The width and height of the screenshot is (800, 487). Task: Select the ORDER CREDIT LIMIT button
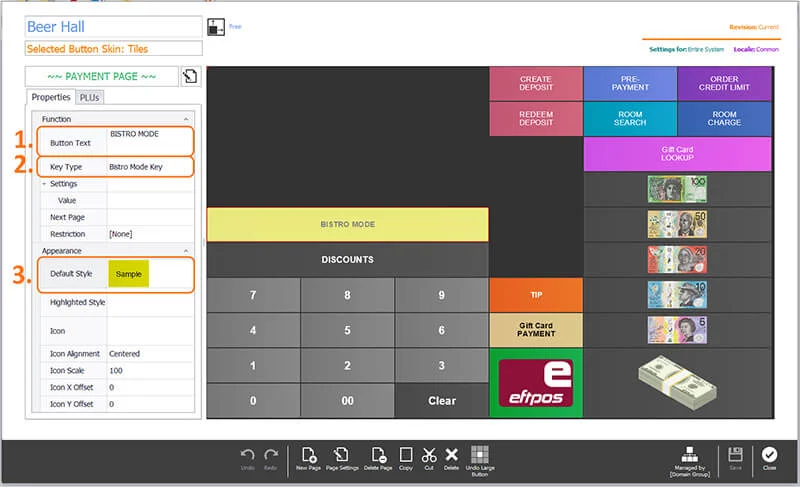point(724,84)
